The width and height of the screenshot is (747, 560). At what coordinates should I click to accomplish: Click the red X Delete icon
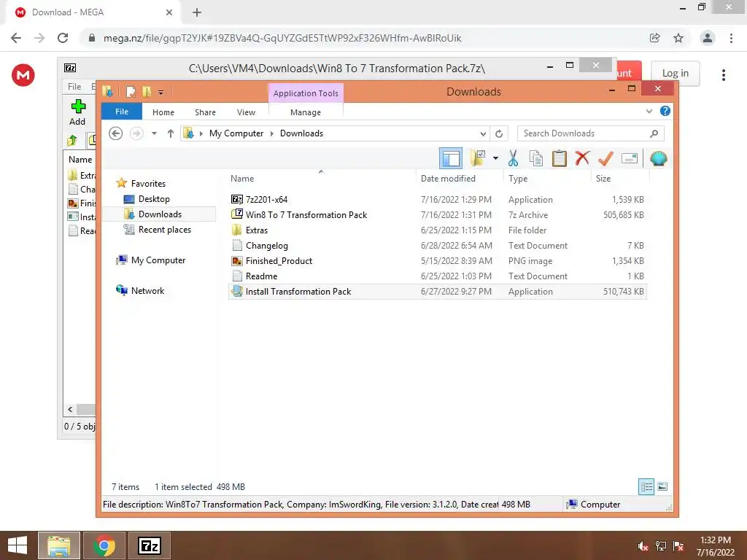pos(582,158)
